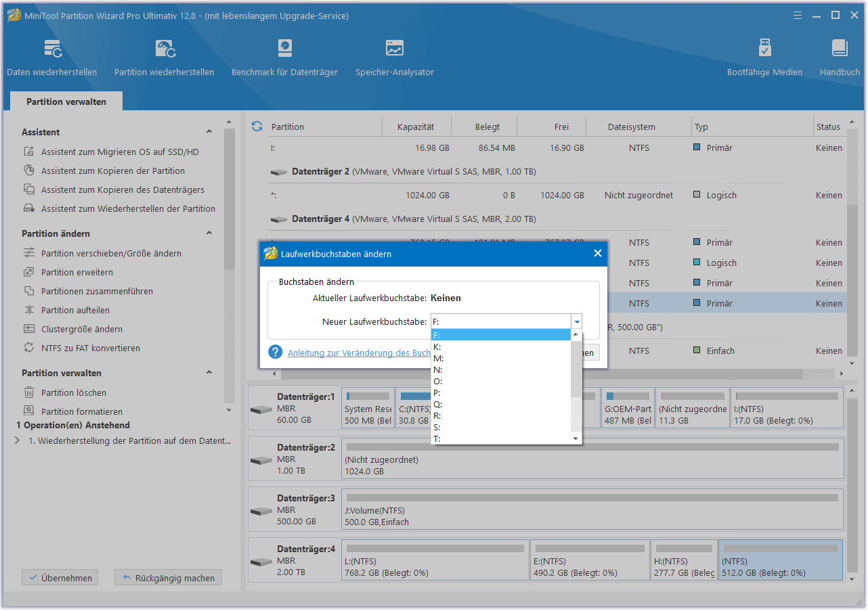Pick drive letter Q: from list

click(x=501, y=404)
